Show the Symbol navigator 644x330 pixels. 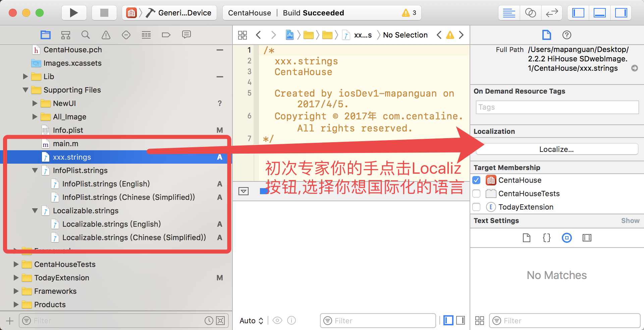coord(66,35)
